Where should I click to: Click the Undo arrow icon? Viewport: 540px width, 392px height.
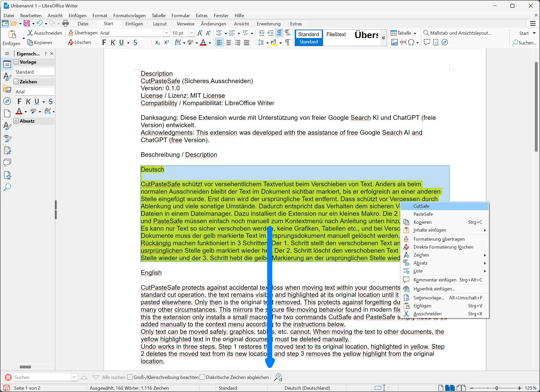tap(39, 23)
